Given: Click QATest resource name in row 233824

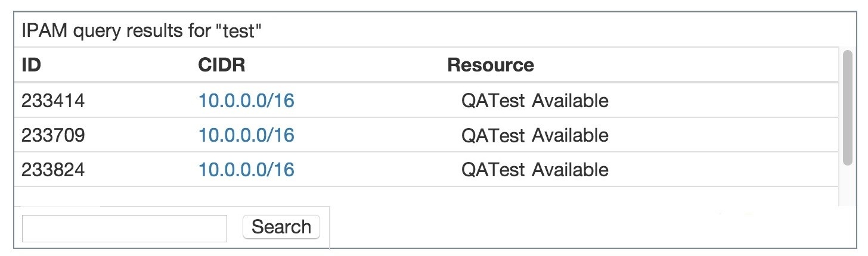Looking at the screenshot, I should point(493,170).
